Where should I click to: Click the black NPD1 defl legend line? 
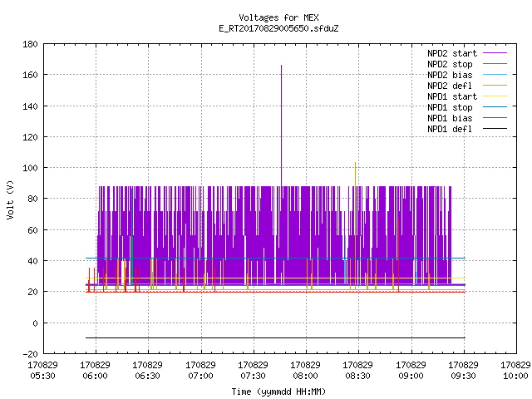pyautogui.click(x=495, y=129)
